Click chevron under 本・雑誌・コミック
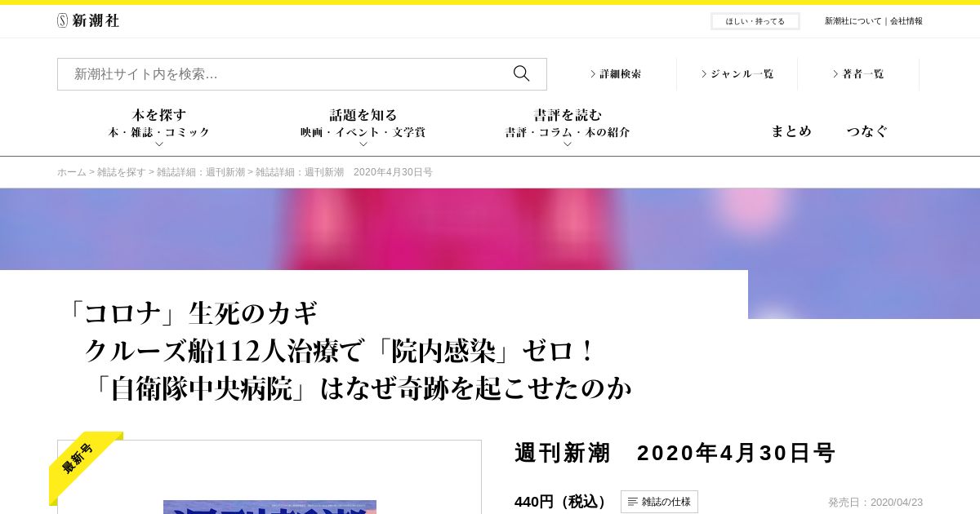980x514 pixels. [x=159, y=144]
